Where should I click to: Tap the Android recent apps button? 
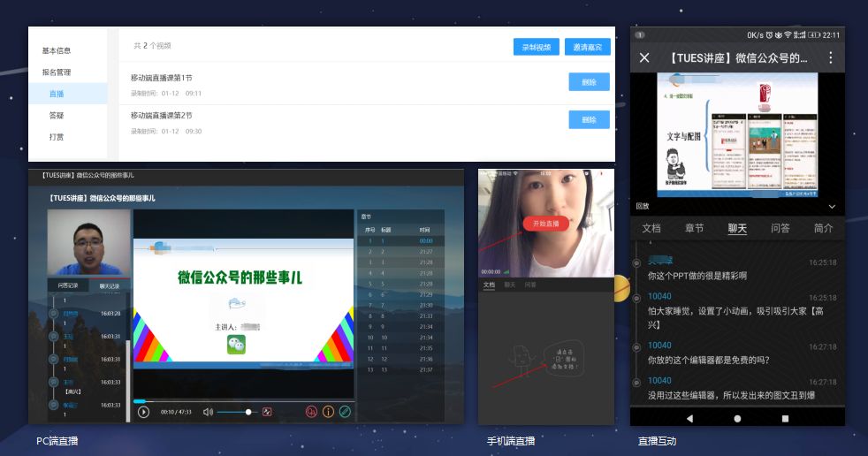[x=785, y=418]
